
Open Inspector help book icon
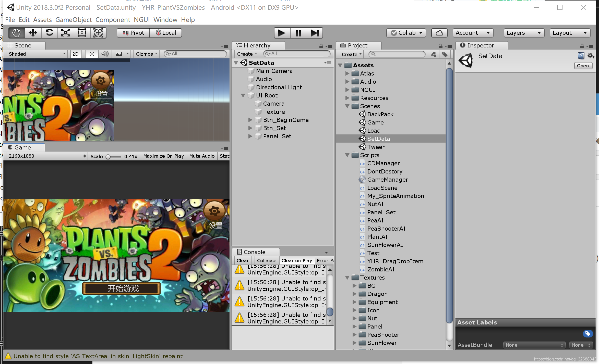[x=581, y=56]
